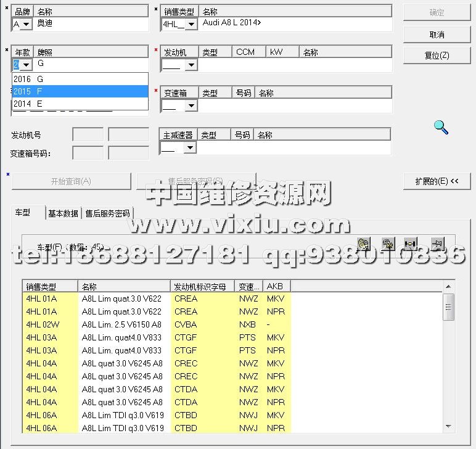
Task: Click the gears transmission icon in the toolbar
Action: click(x=388, y=244)
